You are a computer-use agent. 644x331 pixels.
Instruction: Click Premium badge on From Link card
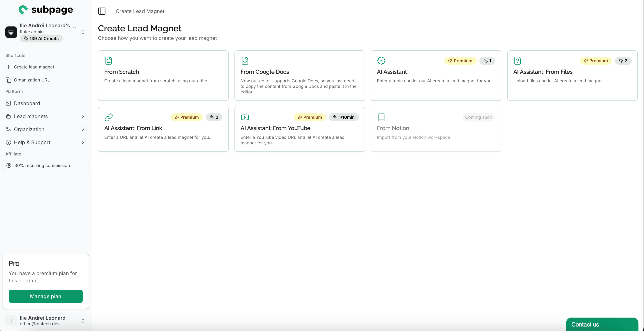click(x=187, y=118)
